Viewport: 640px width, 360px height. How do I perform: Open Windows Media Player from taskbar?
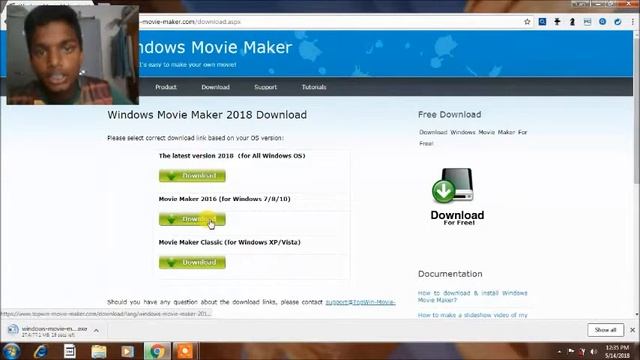[x=127, y=351]
